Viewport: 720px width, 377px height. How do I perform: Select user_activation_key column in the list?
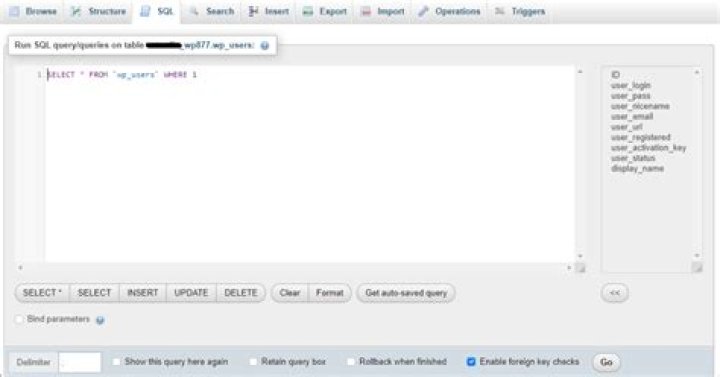click(x=648, y=148)
